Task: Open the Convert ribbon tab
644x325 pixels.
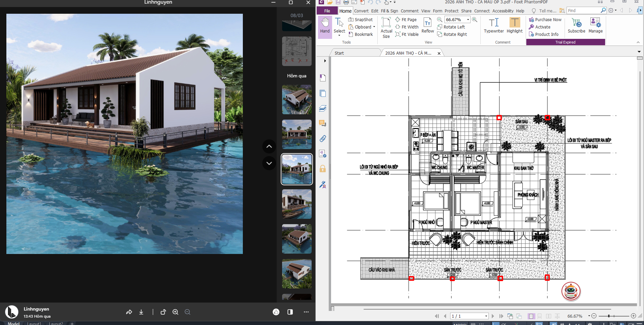Action: (361, 11)
